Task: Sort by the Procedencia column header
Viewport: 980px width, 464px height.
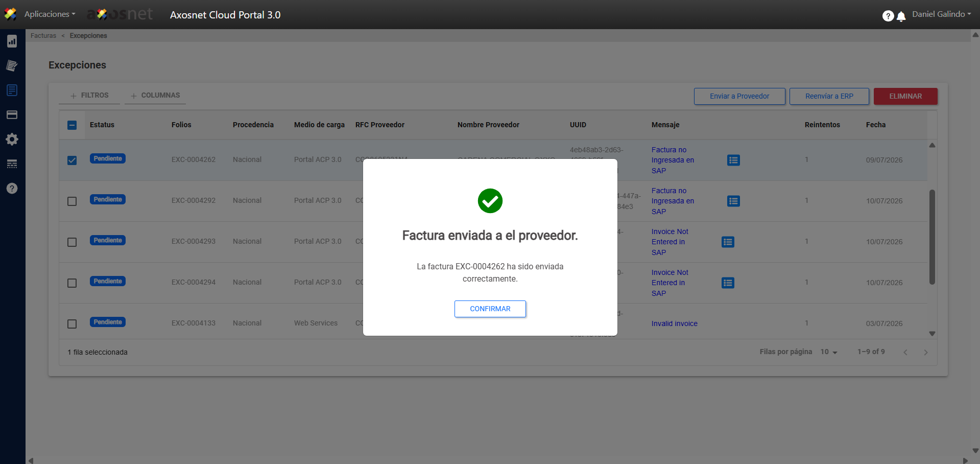Action: [x=253, y=125]
